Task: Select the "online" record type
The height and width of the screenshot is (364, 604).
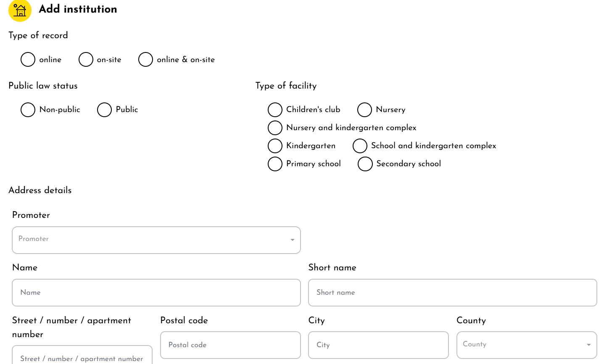Action: [x=28, y=60]
